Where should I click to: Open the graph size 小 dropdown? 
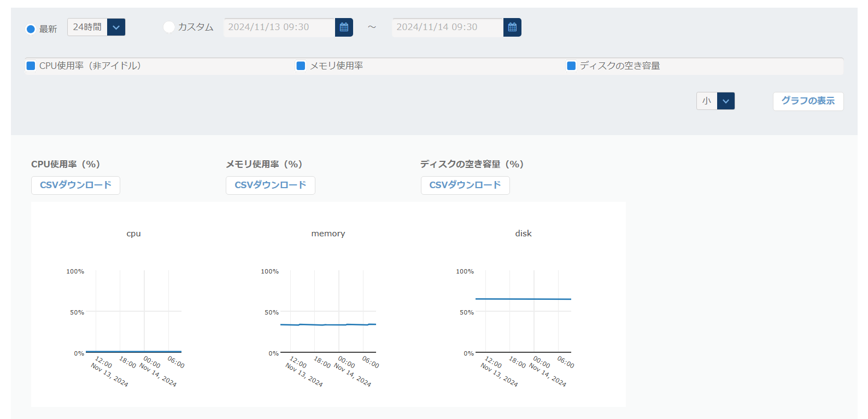point(725,101)
